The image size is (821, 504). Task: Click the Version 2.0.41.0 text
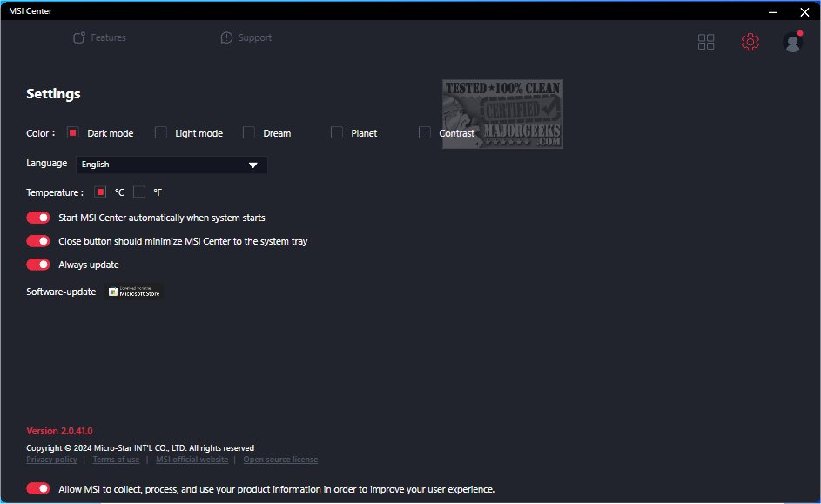[x=60, y=431]
